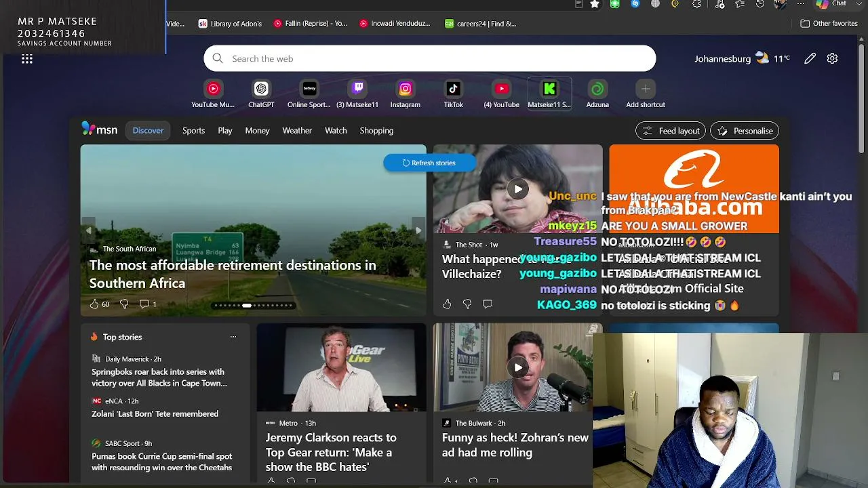Switch to the Play tab

(225, 131)
